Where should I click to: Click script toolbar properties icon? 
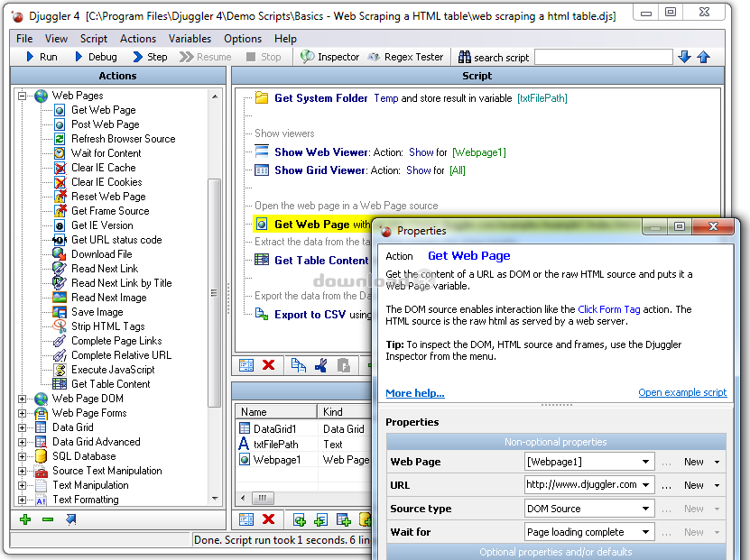(x=246, y=365)
